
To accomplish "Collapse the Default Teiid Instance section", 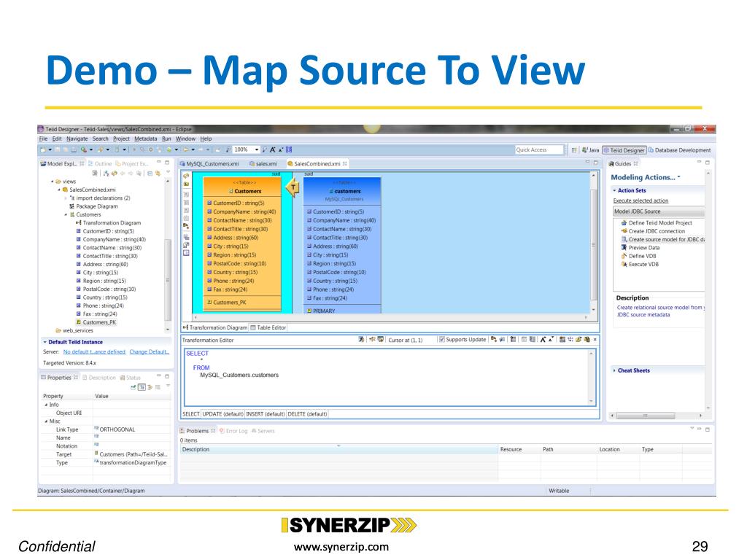I will tap(44, 342).
